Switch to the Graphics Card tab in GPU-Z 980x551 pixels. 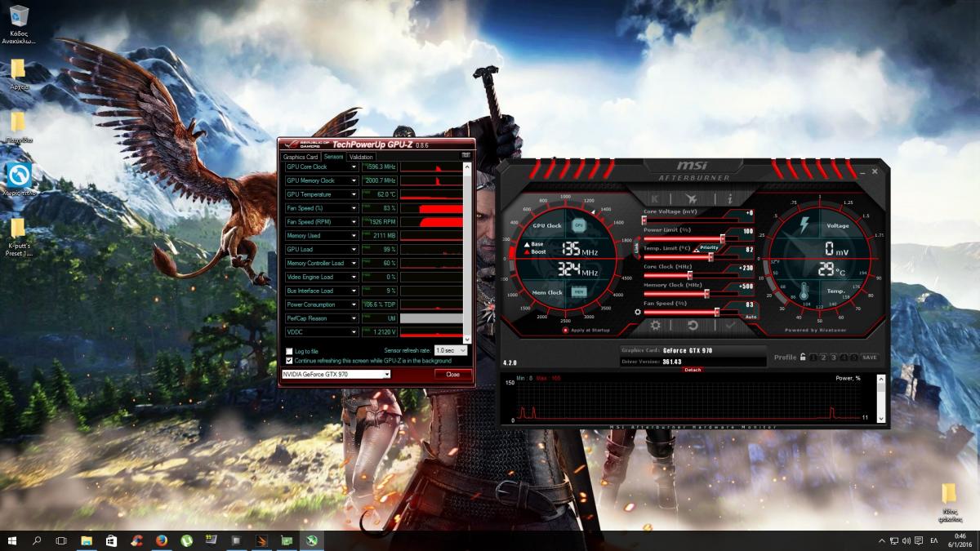pos(300,157)
